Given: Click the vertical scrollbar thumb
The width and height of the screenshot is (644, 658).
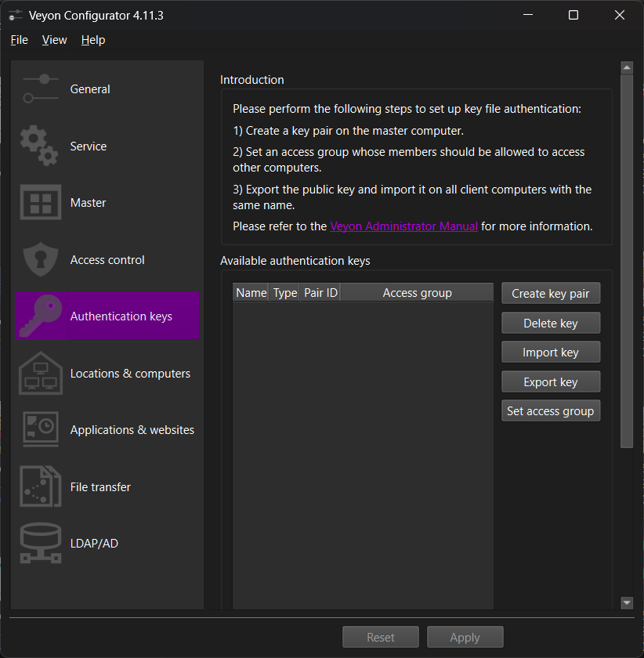Looking at the screenshot, I should pyautogui.click(x=627, y=262).
